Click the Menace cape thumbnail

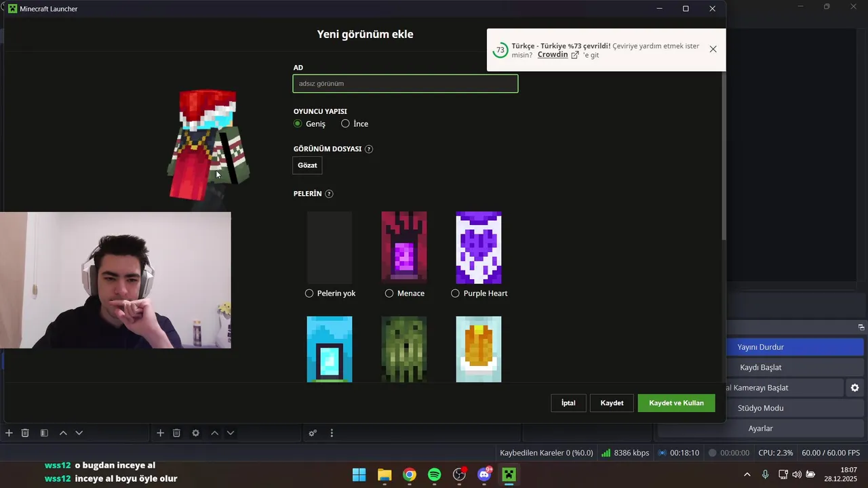point(404,247)
